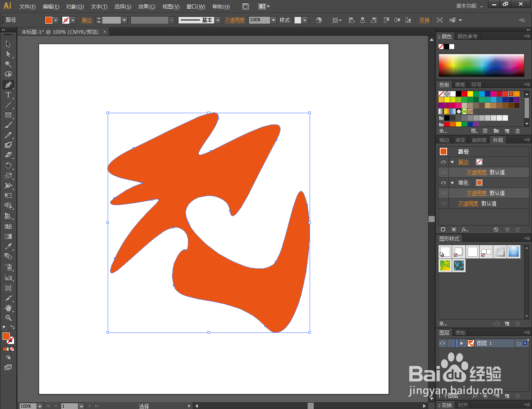Click the 变换 link in control bar
Viewport: 532px width, 409px height.
pyautogui.click(x=424, y=20)
